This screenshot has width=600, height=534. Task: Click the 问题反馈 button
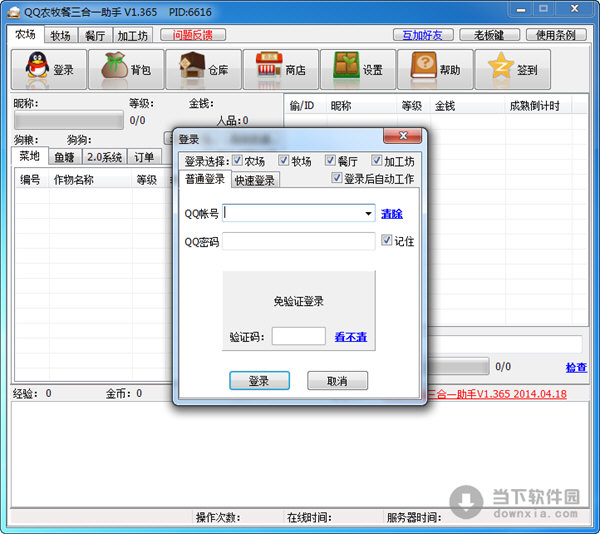coord(193,35)
